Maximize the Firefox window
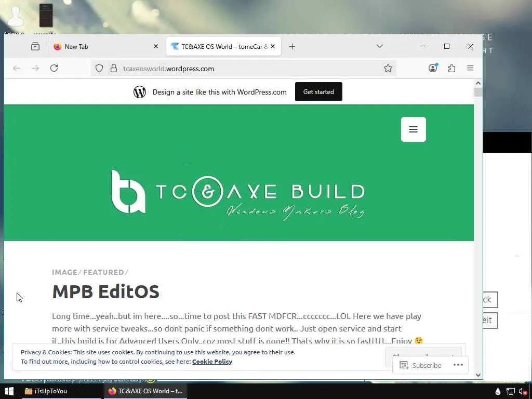 point(446,46)
